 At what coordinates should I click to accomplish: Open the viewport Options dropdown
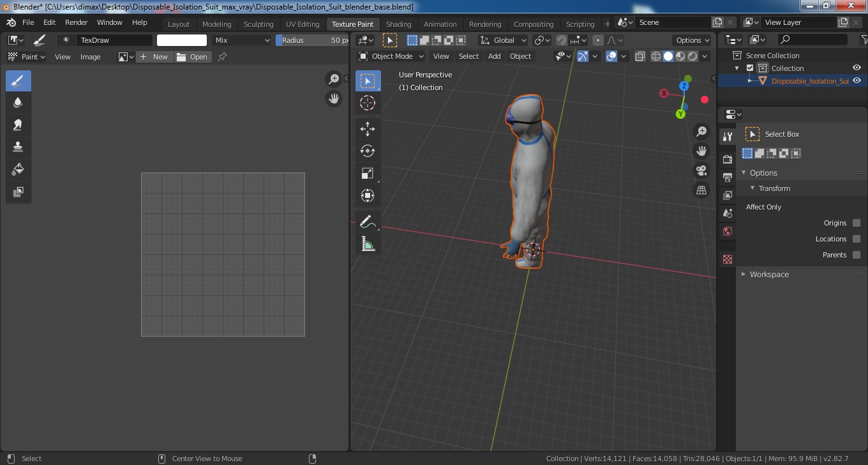point(692,40)
